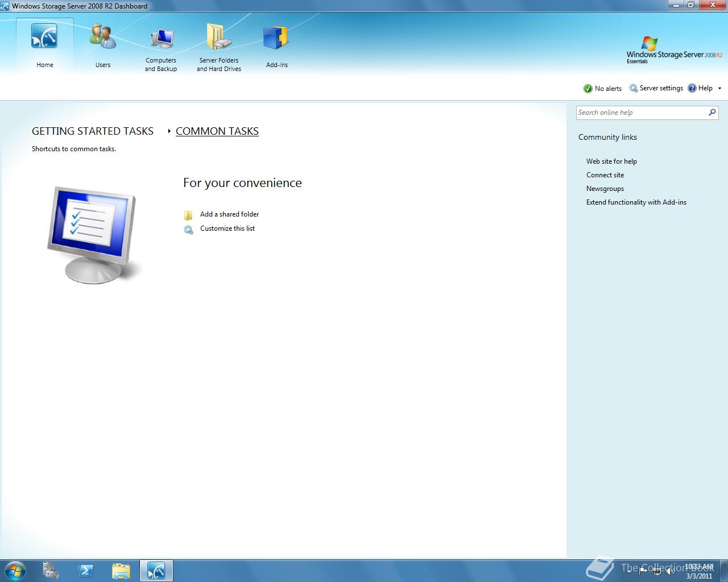Open the Add-ins icon
The image size is (728, 582).
tap(277, 38)
